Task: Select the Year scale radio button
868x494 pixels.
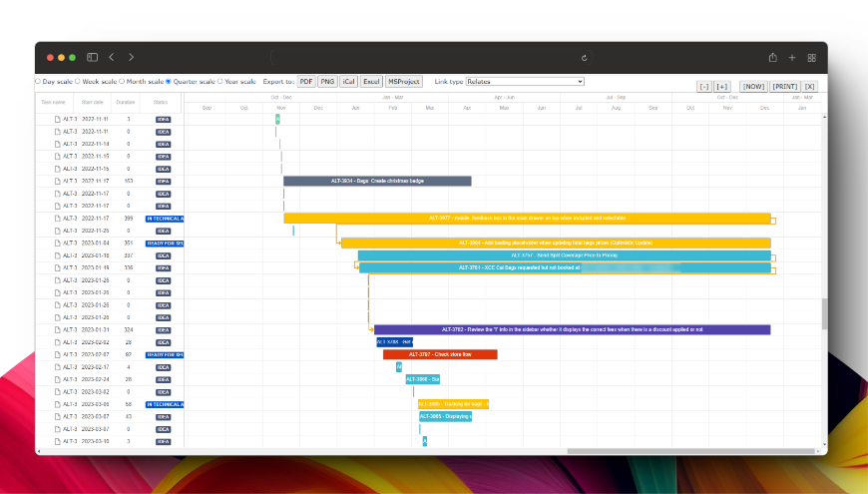Action: (219, 82)
